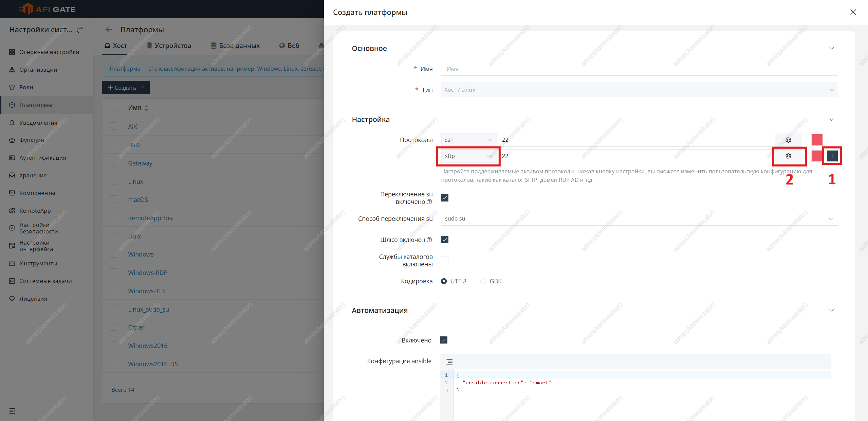Click the Основные настройки sidebar icon
This screenshot has width=868, height=421.
(12, 52)
